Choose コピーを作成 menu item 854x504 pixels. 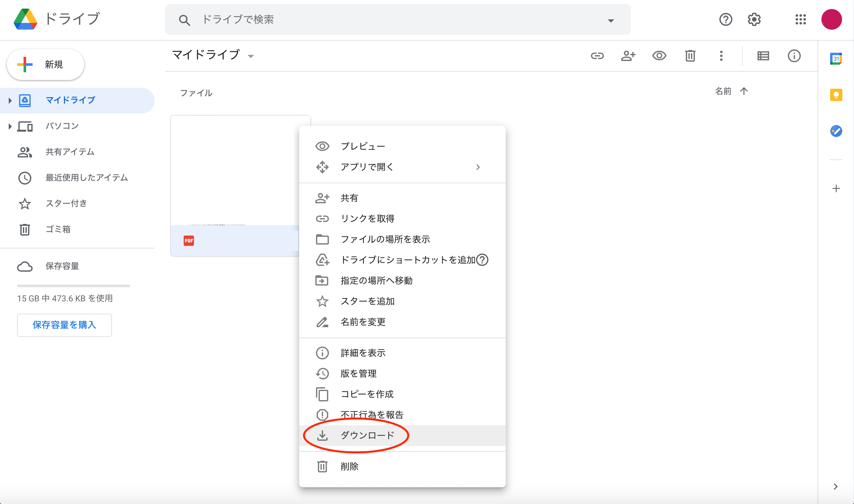click(x=402, y=394)
